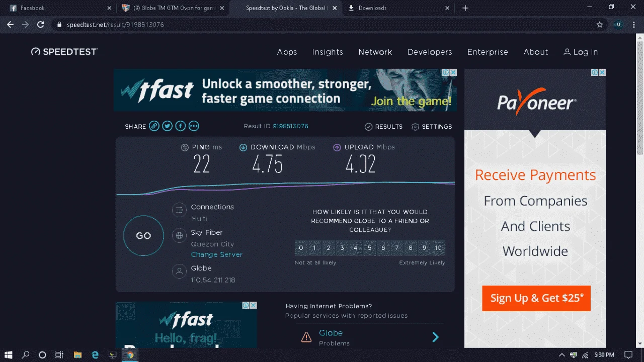Image resolution: width=644 pixels, height=362 pixels.
Task: Click wtfast Join the game banner
Action: tap(285, 90)
